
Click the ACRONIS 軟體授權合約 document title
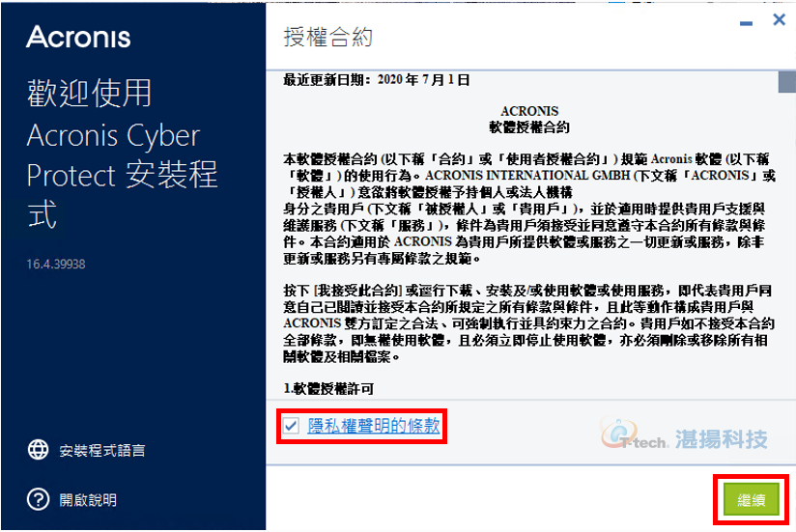pyautogui.click(x=529, y=119)
